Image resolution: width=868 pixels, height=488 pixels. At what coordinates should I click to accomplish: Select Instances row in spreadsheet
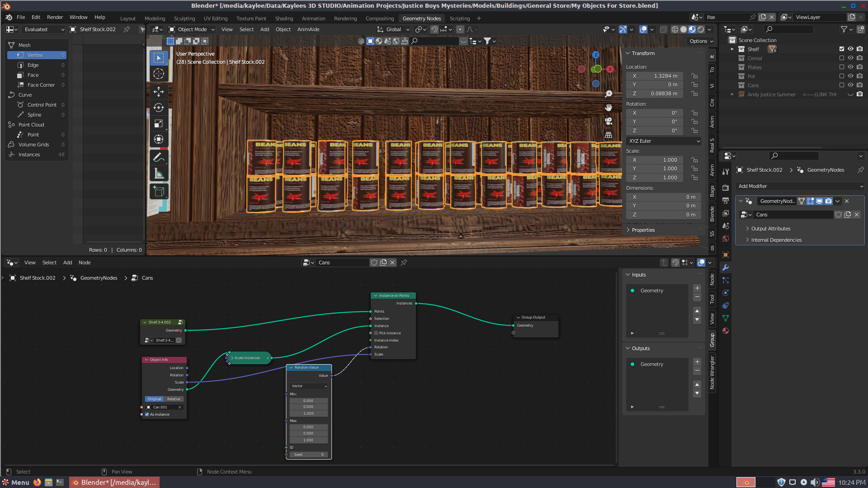[37, 155]
